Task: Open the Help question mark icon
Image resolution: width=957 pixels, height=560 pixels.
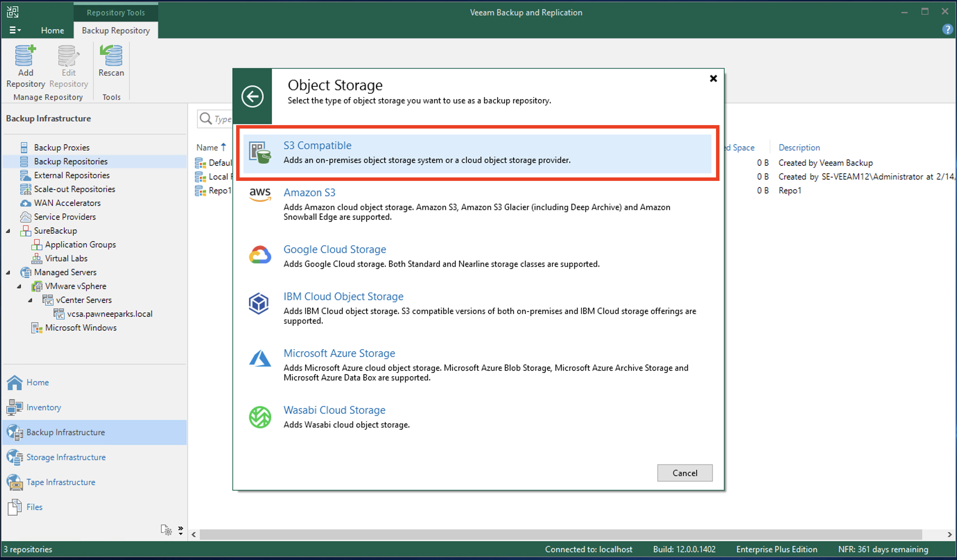Action: coord(947,29)
